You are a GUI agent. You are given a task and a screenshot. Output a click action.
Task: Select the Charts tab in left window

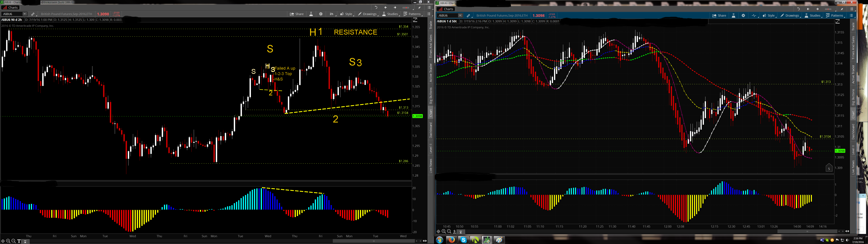click(11, 7)
